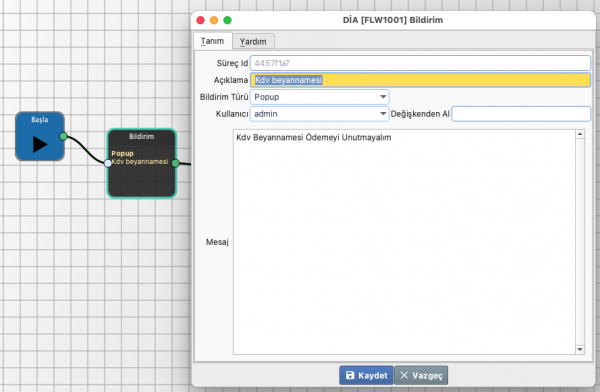The image size is (600, 392).
Task: Click the 'Popup' label on Bildirim node
Action: (x=122, y=153)
